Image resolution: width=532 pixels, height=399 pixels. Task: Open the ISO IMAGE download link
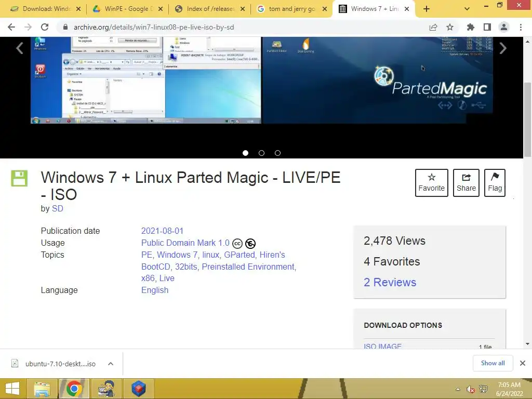click(382, 346)
